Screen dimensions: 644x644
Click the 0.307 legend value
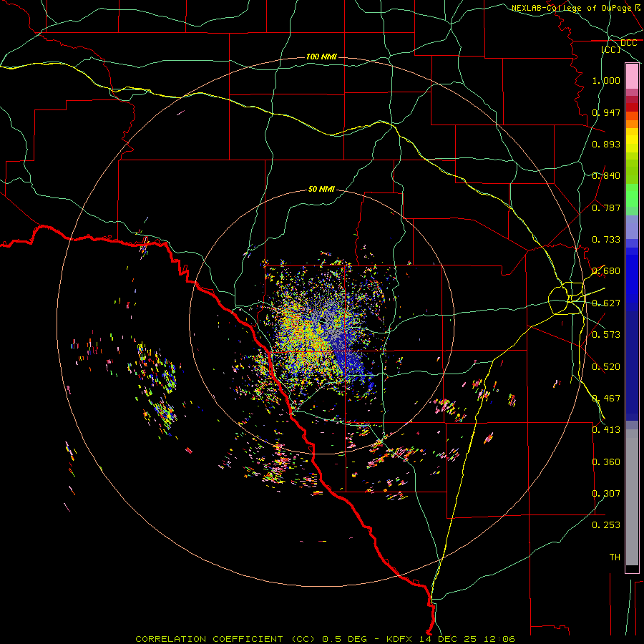point(606,494)
